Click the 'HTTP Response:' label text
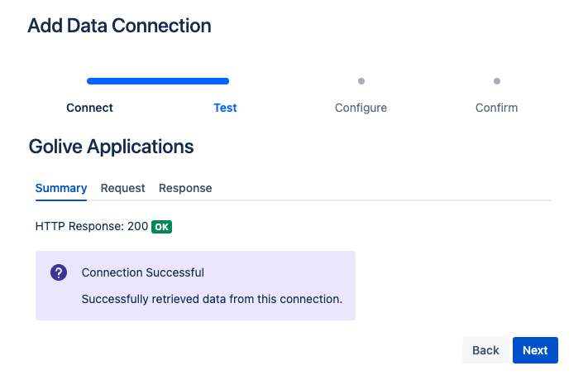Viewport: 588px width, 390px height. pyautogui.click(x=79, y=226)
